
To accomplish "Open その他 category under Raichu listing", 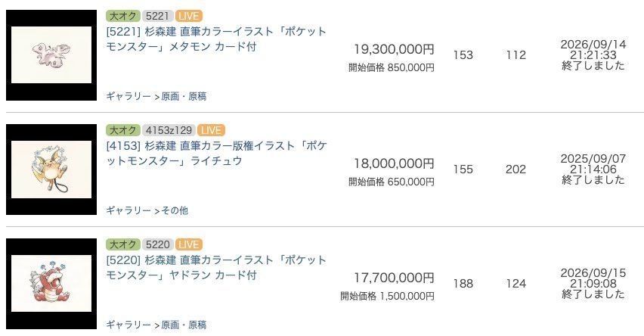I will point(175,210).
